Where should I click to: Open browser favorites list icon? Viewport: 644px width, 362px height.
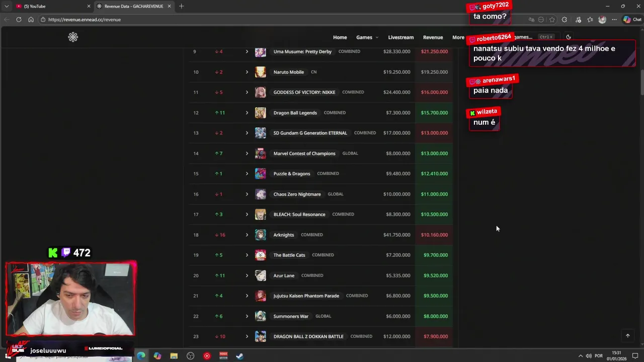coord(590,20)
